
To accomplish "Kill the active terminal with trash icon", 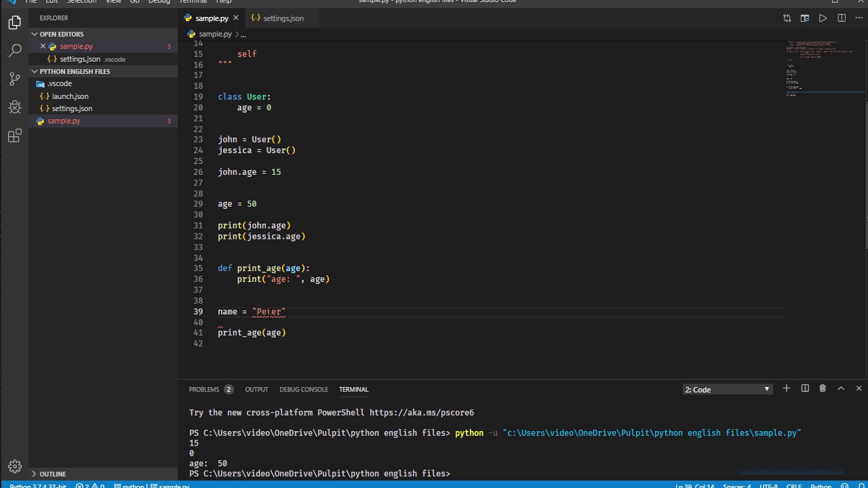I will (x=823, y=388).
